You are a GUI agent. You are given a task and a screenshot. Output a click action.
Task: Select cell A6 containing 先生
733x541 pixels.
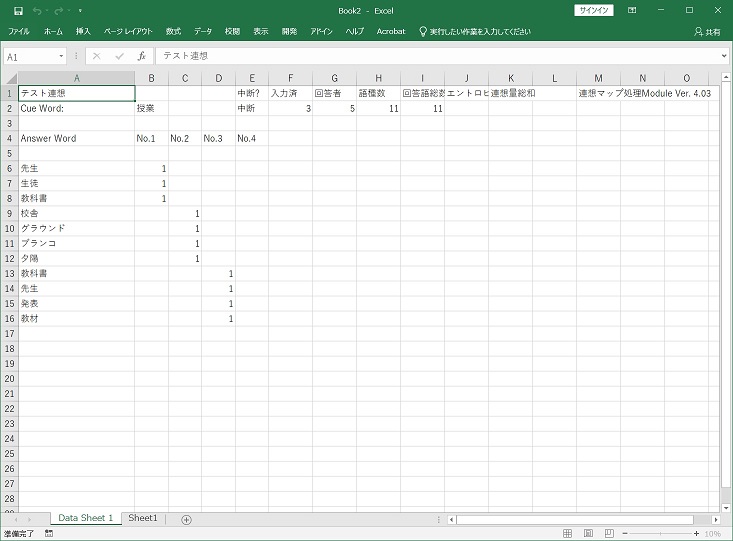77,169
